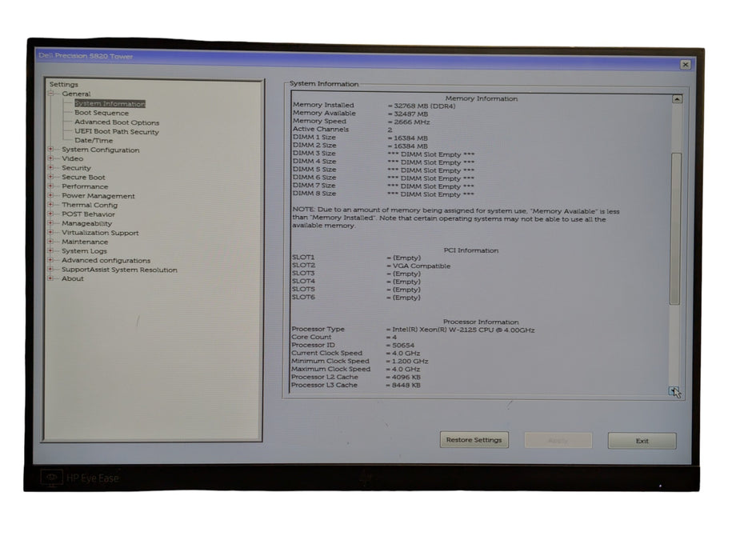Click the Processor ID 50654 value
744x560 pixels.
click(400, 345)
